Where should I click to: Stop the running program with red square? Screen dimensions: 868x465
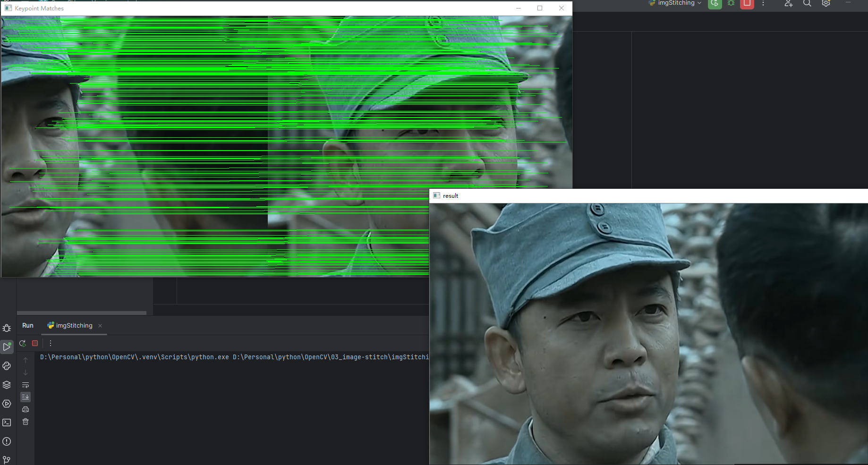point(34,343)
